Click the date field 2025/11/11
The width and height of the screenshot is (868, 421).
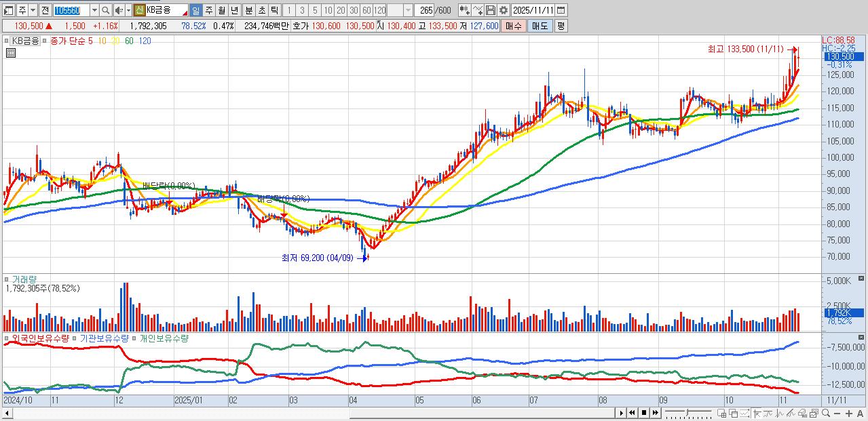(533, 11)
